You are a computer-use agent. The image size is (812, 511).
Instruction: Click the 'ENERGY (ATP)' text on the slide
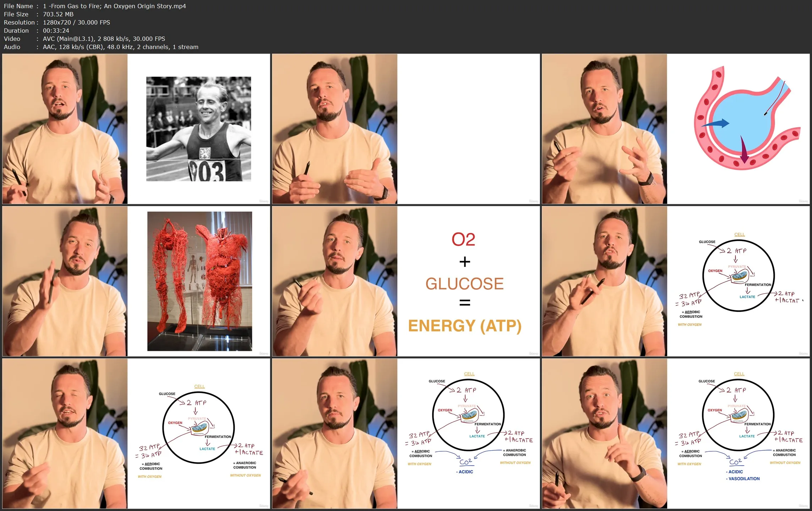point(465,326)
